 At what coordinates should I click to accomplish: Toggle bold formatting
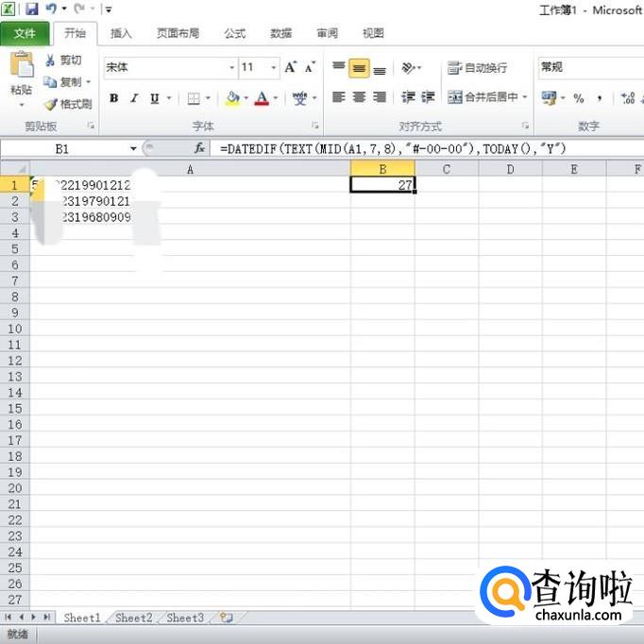pos(113,98)
